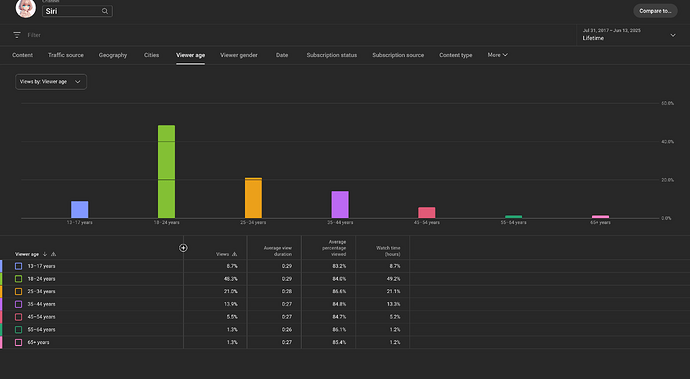
Task: Click the warning triangle next to Views header
Action: tap(234, 254)
